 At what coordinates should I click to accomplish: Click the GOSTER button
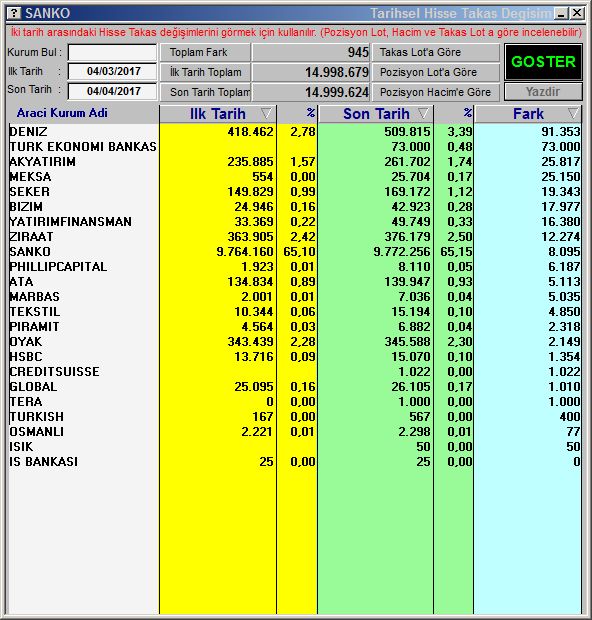(543, 62)
